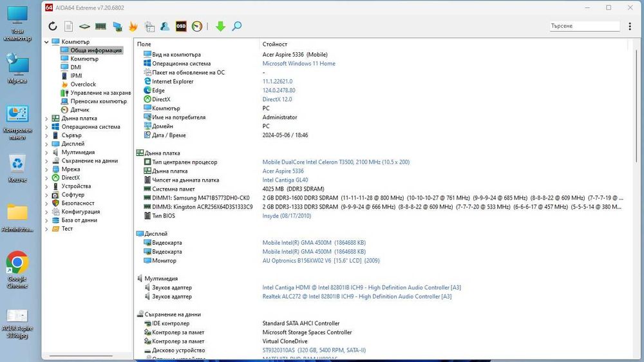Click the Edge version 124.0.2478.80 link
The width and height of the screenshot is (644, 362).
[279, 90]
